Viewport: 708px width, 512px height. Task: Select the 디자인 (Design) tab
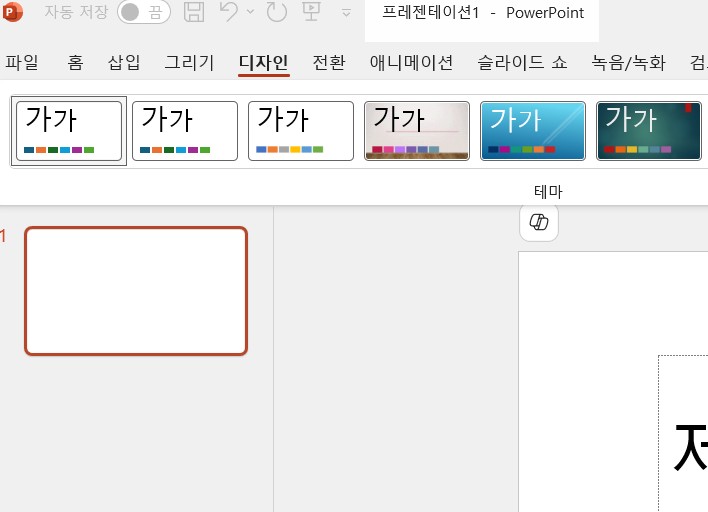[264, 62]
